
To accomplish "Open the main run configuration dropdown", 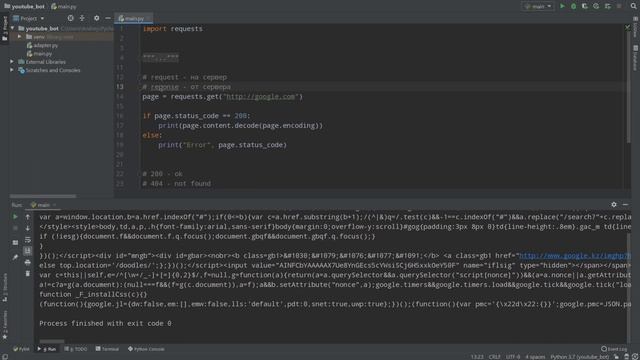I will (x=538, y=6).
